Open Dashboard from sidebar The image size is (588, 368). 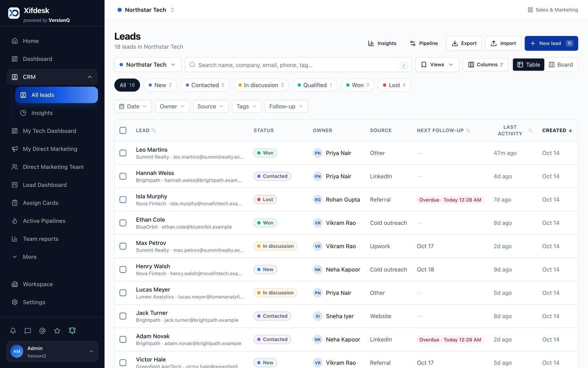[52, 59]
